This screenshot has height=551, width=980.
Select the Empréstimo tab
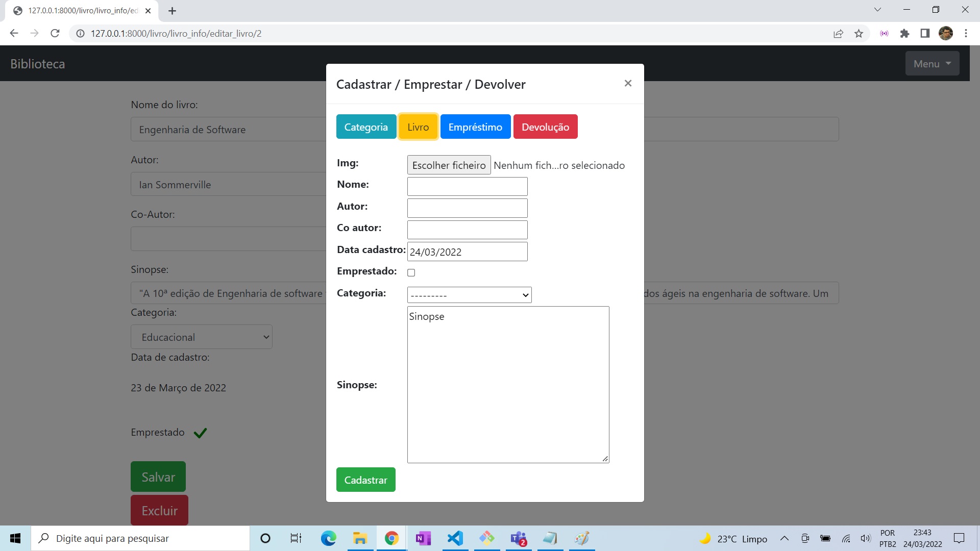click(475, 127)
